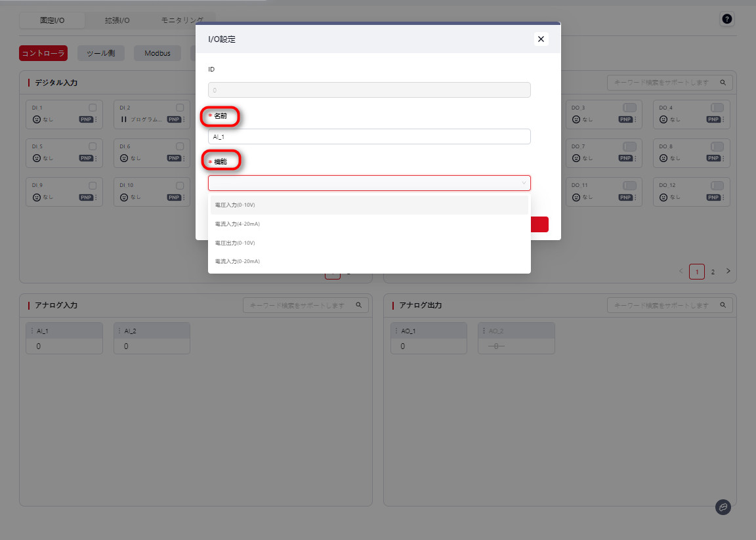Toggle the DO 3 output switch
756x540 pixels.
(629, 108)
